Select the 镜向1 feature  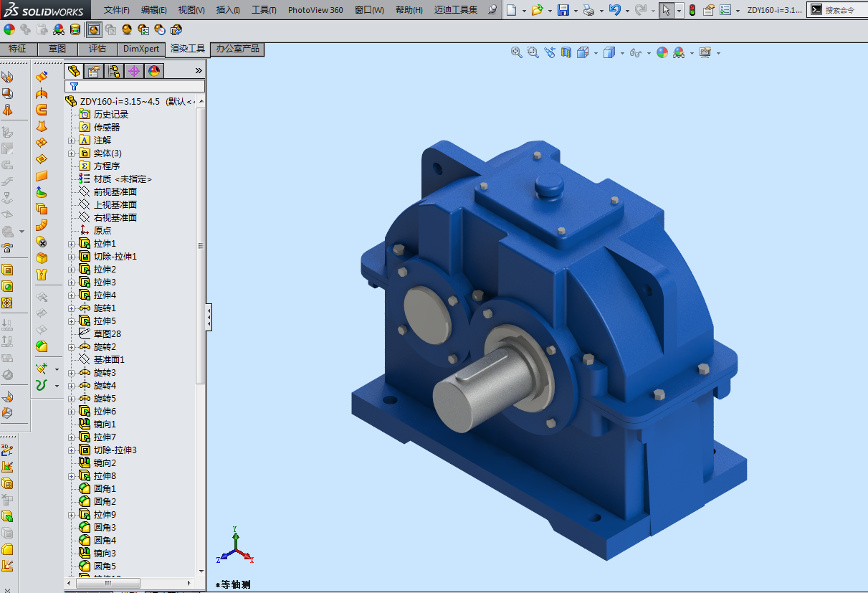tap(105, 424)
